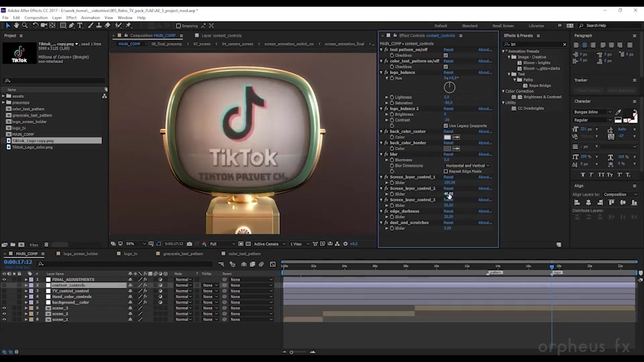Toggle Repeat Edge Pixels checkbox
The image size is (644, 362).
pyautogui.click(x=445, y=171)
